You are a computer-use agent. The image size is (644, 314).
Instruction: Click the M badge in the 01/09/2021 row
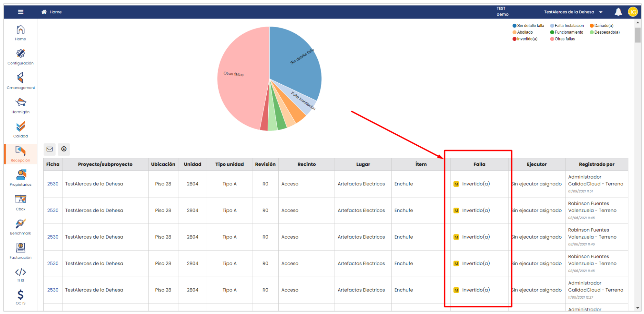click(456, 184)
